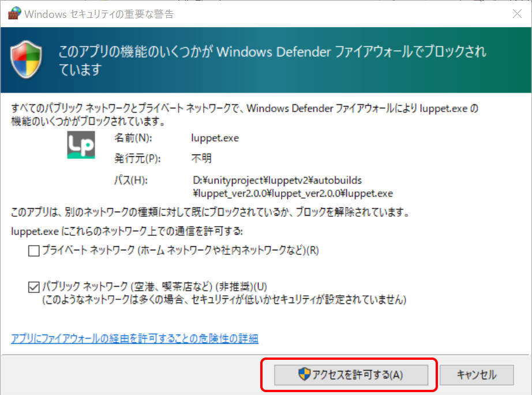Click the Windows セキュリティの重要な警告 title text
The image size is (532, 395).
[99, 14]
